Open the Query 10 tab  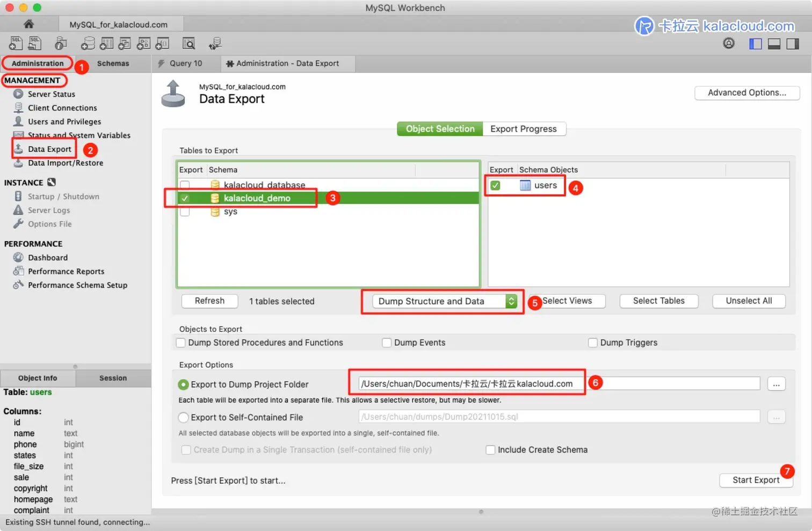[x=186, y=63]
